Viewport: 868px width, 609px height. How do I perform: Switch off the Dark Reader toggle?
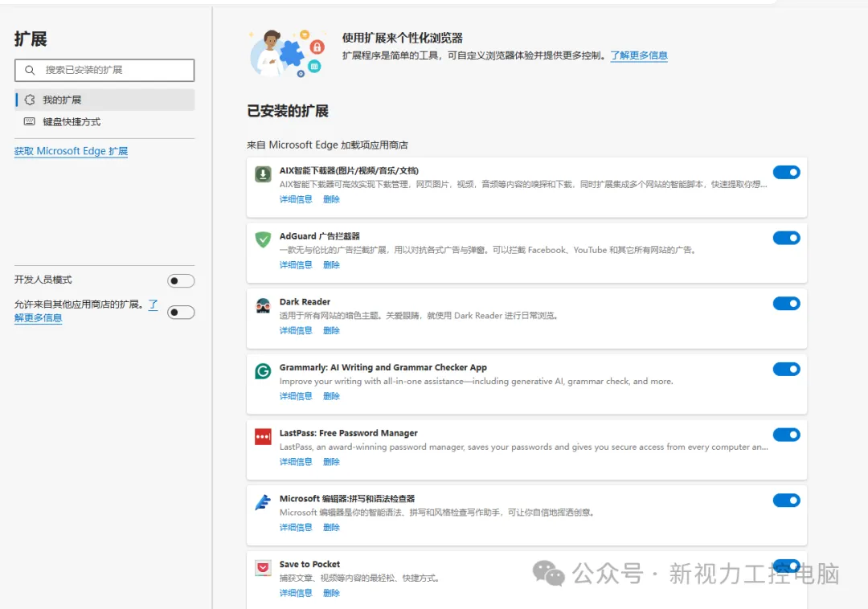(x=787, y=304)
